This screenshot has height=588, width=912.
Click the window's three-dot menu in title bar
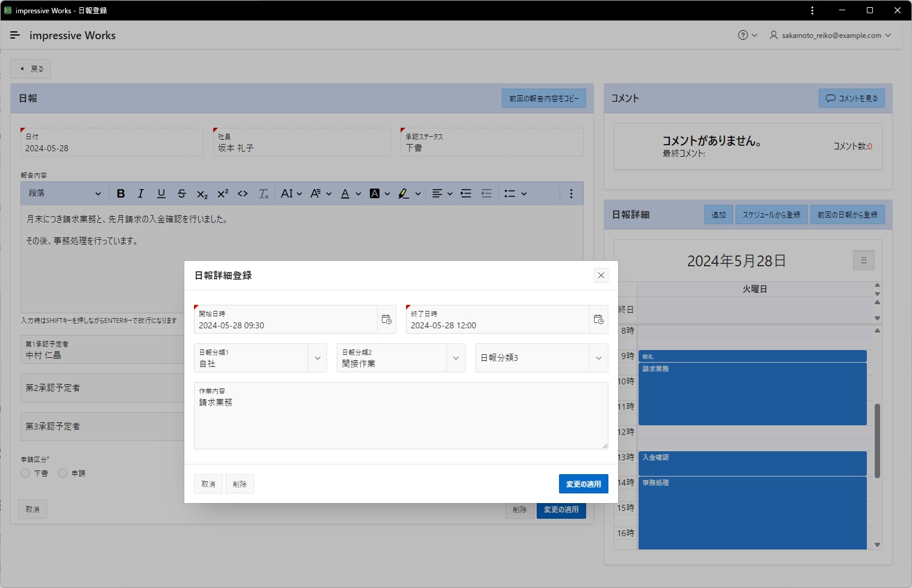point(812,10)
